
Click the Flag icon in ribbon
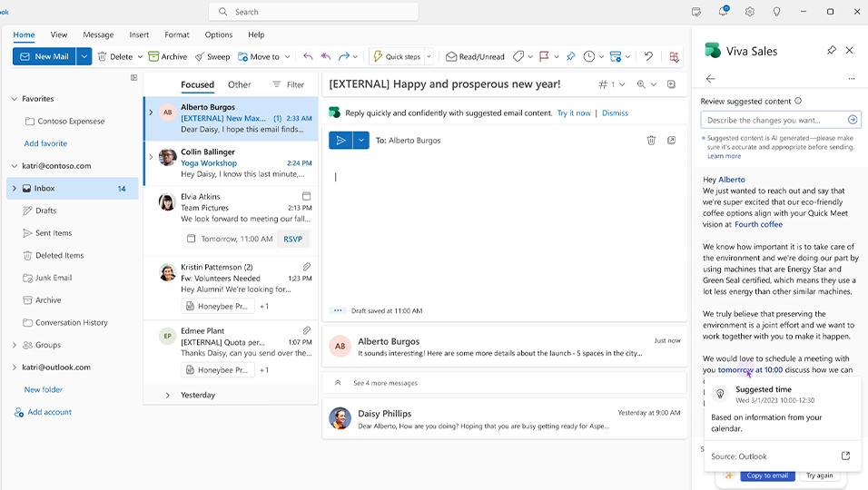point(544,56)
